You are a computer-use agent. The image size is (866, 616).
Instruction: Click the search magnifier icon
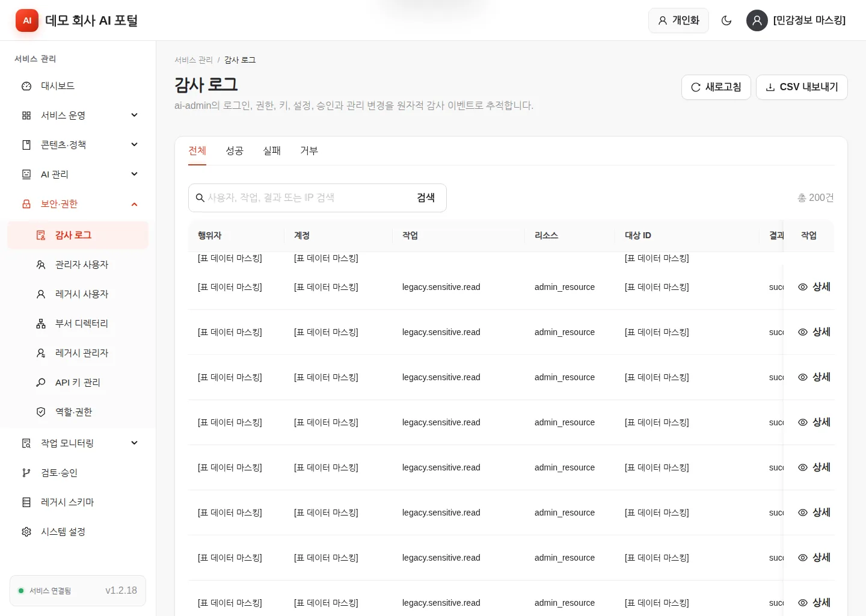coord(200,198)
